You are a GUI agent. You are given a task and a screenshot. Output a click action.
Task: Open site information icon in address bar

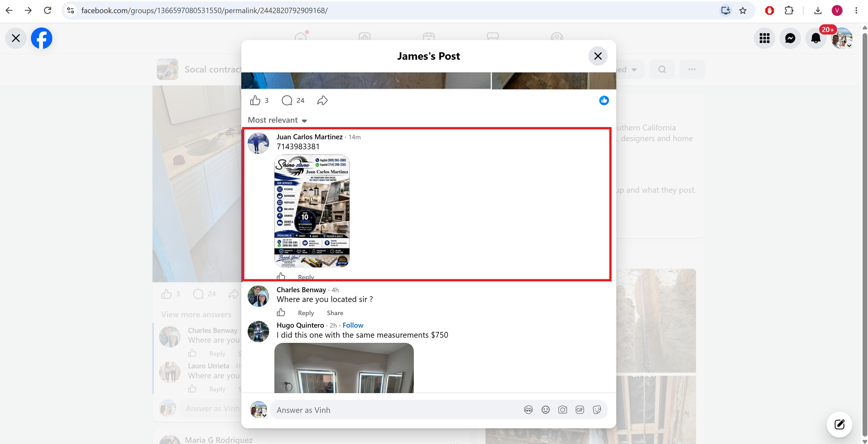(70, 10)
